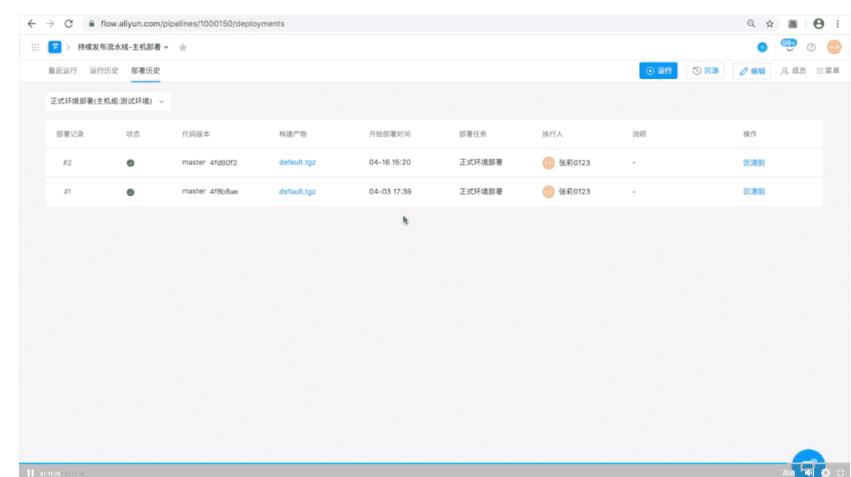Click the 编辑 button
The height and width of the screenshot is (477, 851).
(753, 71)
